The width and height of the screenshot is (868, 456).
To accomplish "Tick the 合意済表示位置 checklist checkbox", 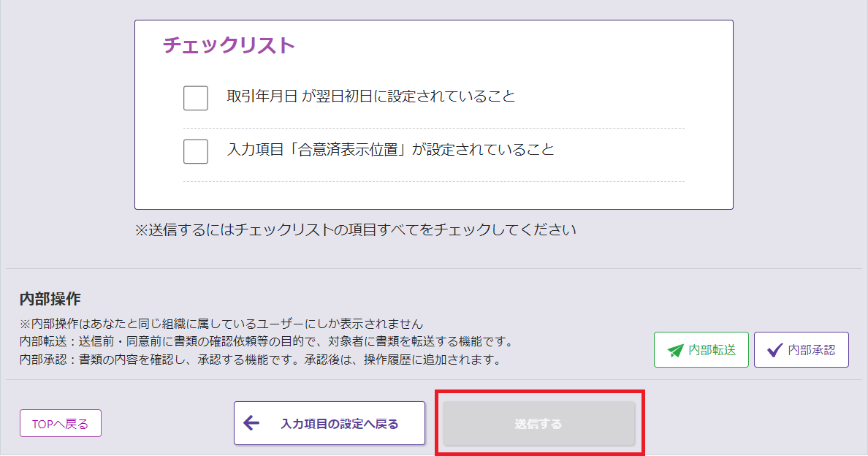I will [196, 151].
